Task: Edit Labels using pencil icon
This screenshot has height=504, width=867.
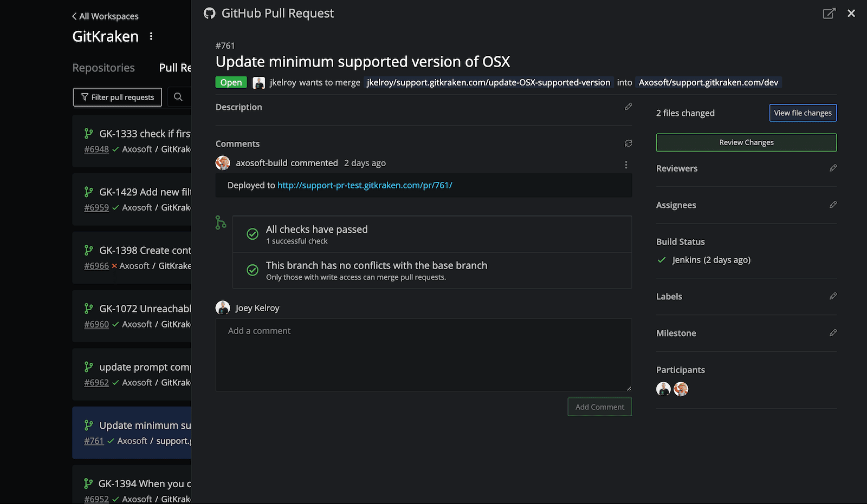Action: pyautogui.click(x=833, y=296)
